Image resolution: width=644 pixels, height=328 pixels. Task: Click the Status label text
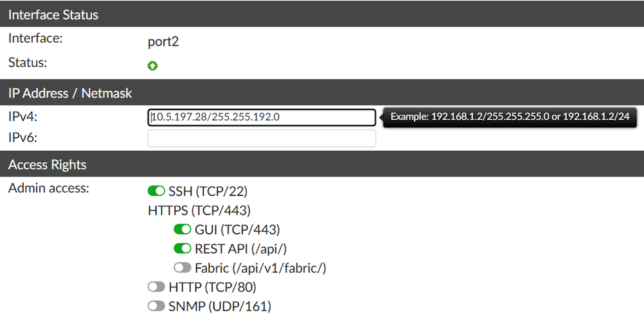(28, 63)
